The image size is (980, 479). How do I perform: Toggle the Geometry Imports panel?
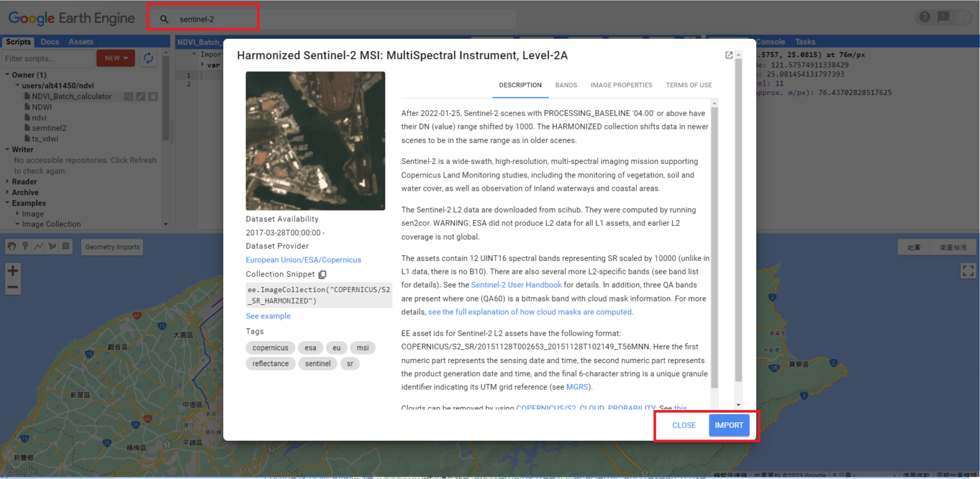[112, 246]
